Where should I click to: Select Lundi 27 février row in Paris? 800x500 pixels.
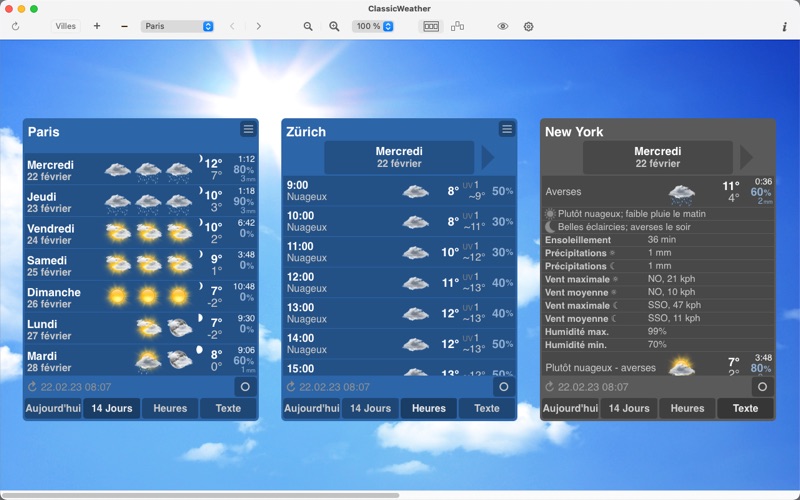pyautogui.click(x=141, y=330)
